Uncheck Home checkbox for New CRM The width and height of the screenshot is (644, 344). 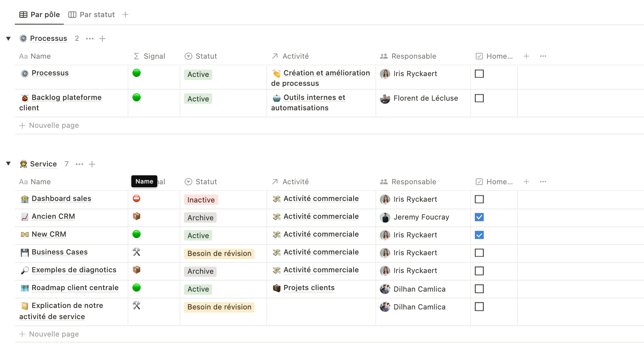coord(479,235)
